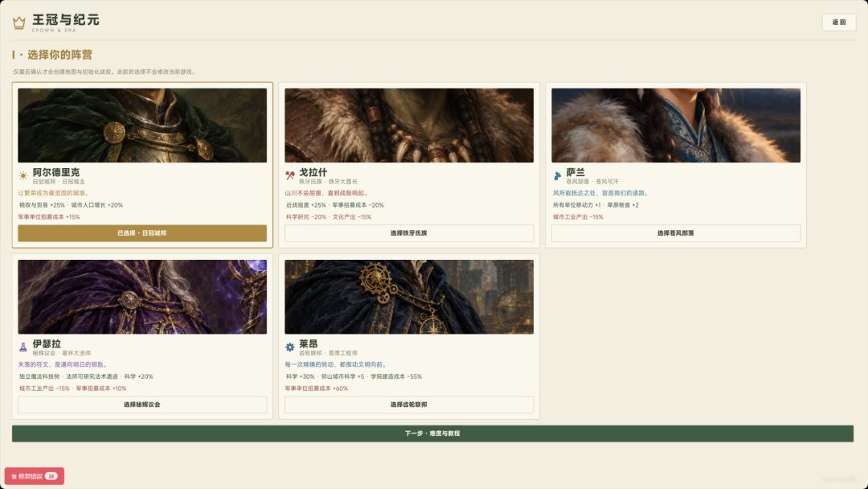Screen dimensions: 868x489
Task: Click 莱昂's gear brooch portrait image
Action: (x=409, y=297)
